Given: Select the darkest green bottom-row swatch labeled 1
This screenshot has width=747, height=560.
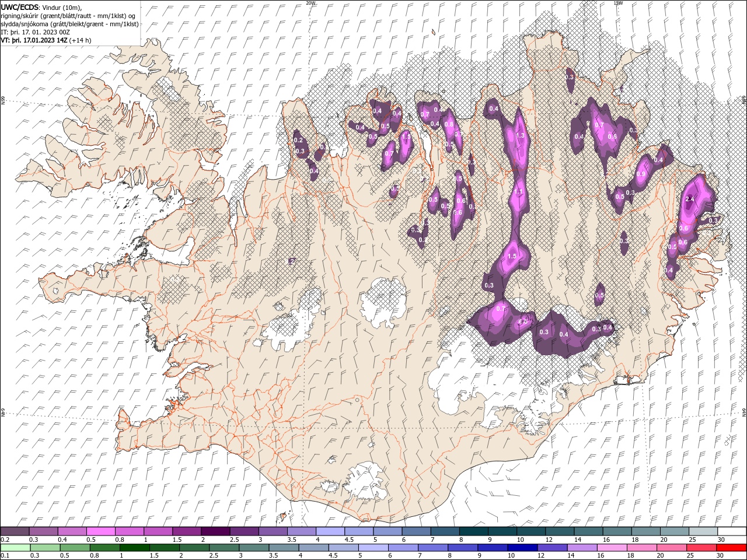Looking at the screenshot, I should coord(134,548).
